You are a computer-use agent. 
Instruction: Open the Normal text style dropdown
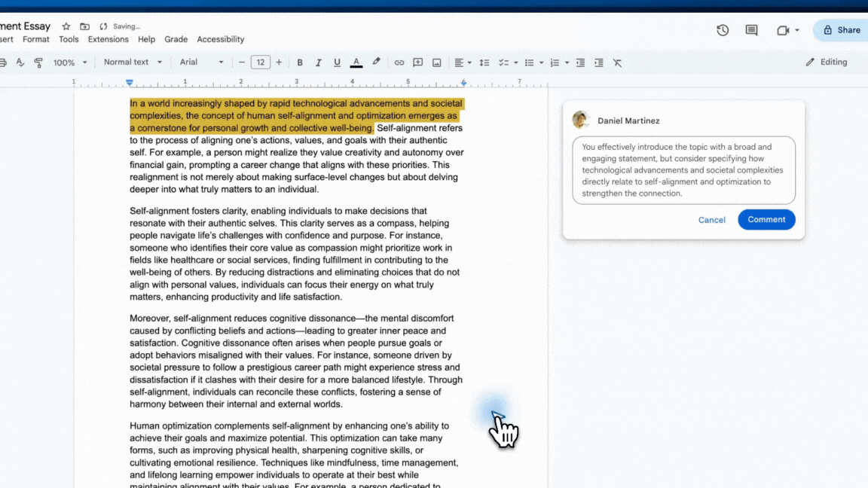[x=133, y=63]
